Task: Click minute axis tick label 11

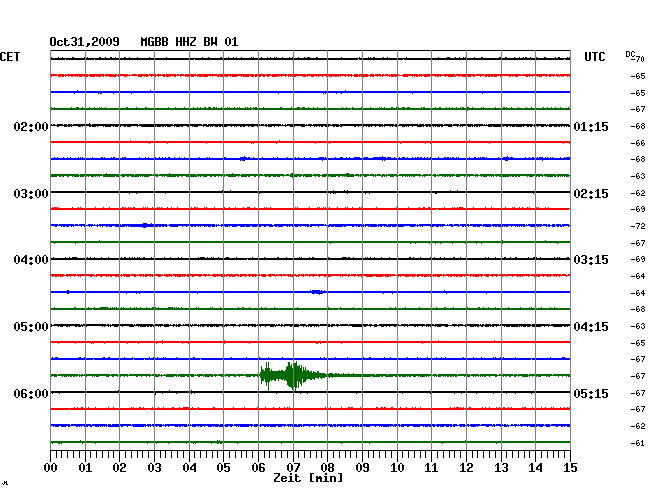Action: (432, 467)
